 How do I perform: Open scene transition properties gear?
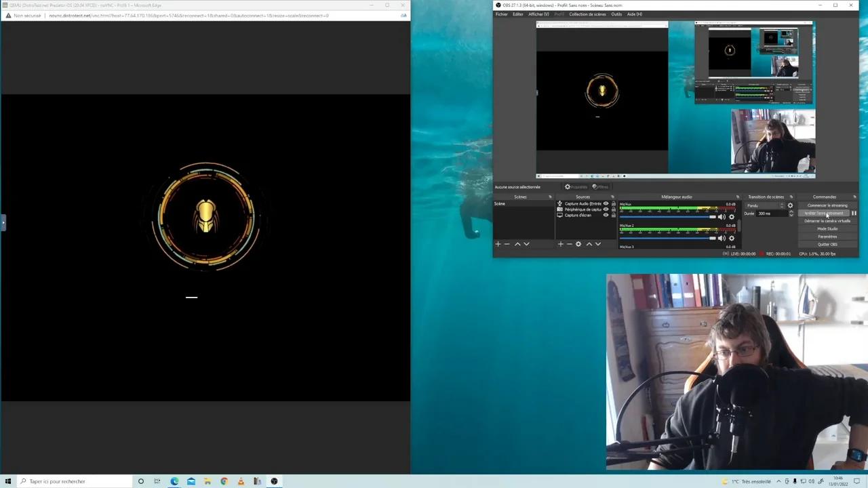790,205
